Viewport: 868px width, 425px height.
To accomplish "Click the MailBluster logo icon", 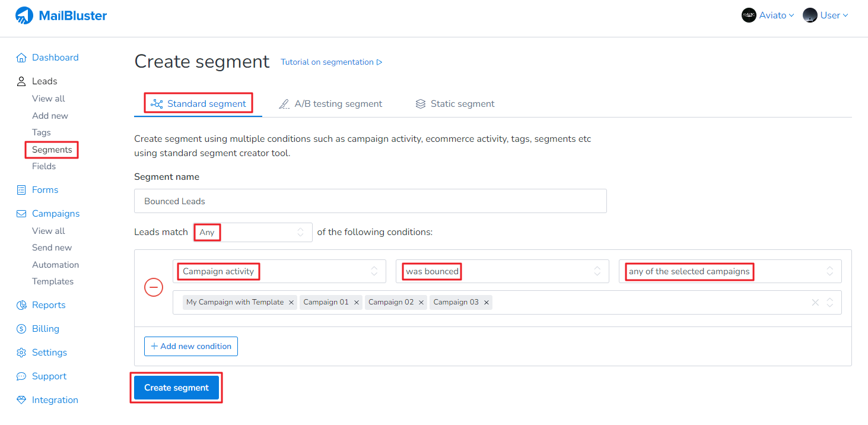I will (x=23, y=15).
